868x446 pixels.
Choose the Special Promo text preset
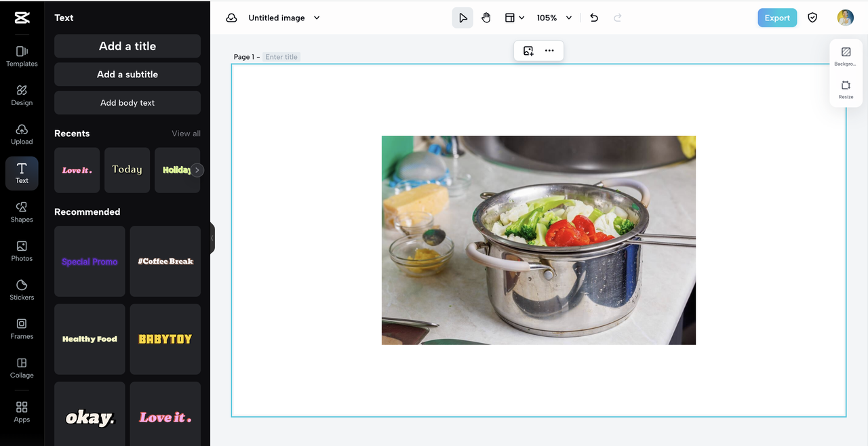point(90,262)
